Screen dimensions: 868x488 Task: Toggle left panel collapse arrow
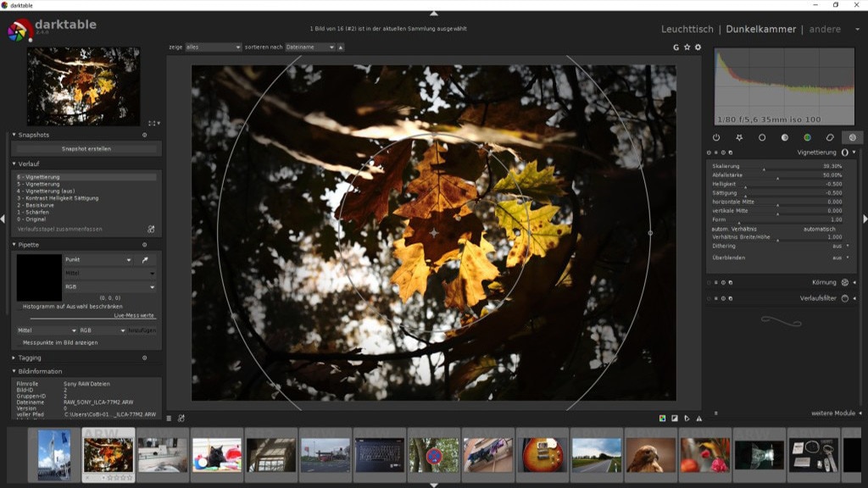click(3, 219)
